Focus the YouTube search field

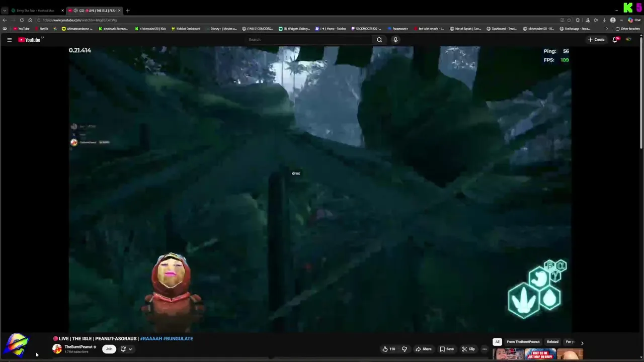tap(309, 40)
